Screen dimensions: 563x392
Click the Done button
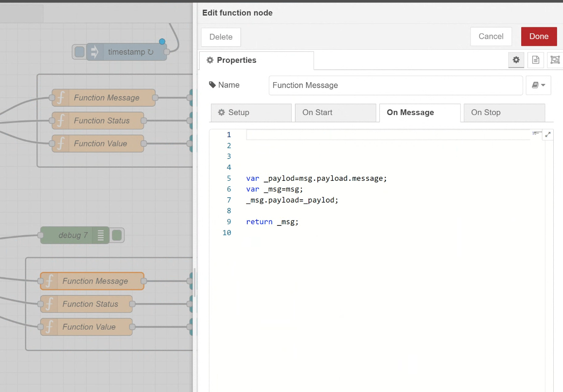(539, 37)
